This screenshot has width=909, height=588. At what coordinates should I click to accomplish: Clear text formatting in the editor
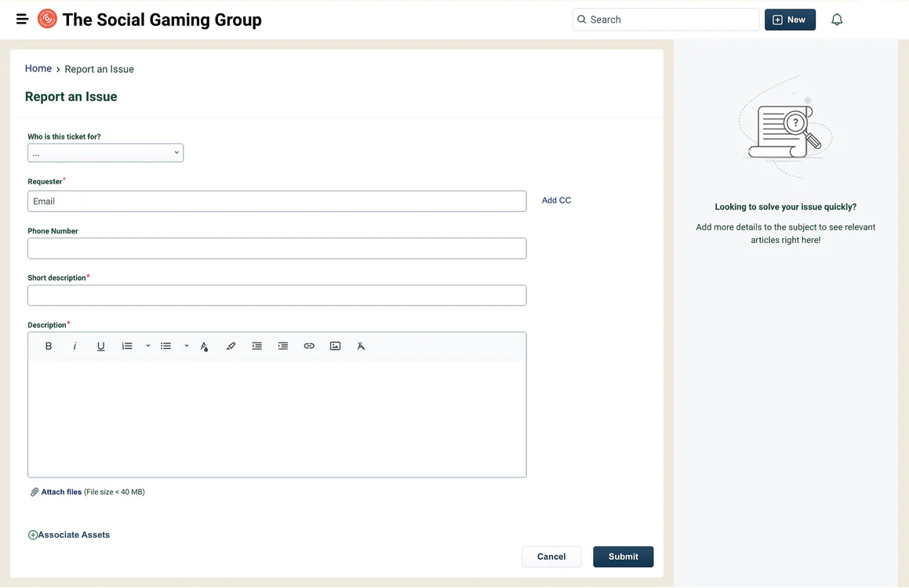click(361, 346)
